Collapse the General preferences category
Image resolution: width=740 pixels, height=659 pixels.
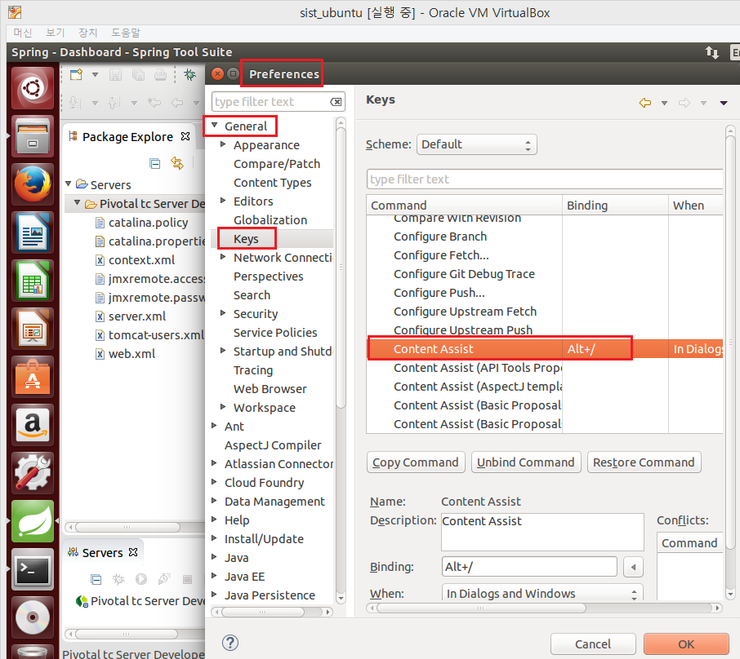[x=215, y=126]
